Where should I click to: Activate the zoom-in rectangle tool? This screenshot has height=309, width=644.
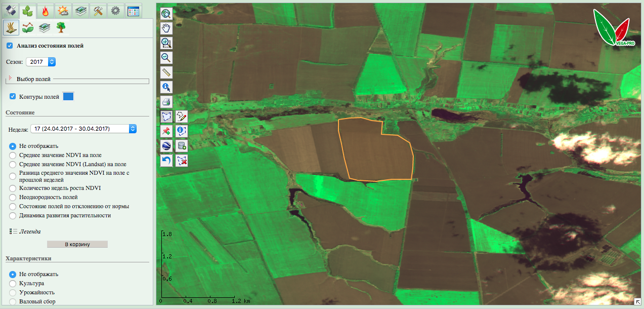click(166, 43)
